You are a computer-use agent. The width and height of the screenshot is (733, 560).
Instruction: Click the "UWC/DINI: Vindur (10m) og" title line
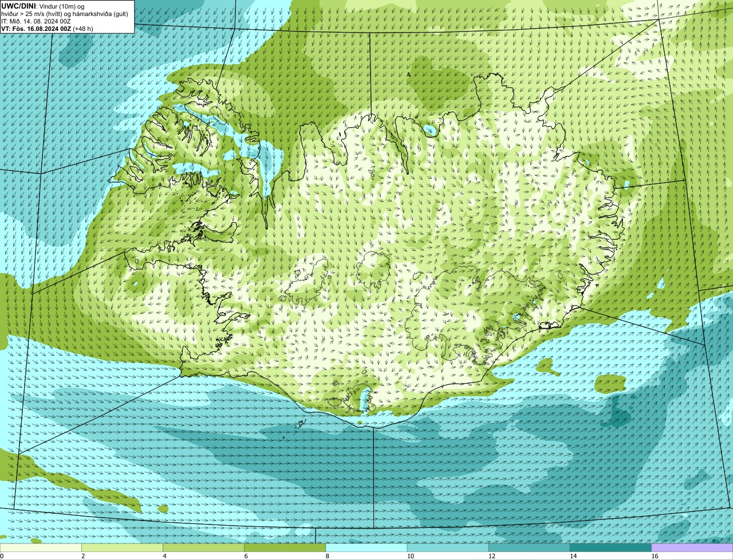pyautogui.click(x=43, y=6)
